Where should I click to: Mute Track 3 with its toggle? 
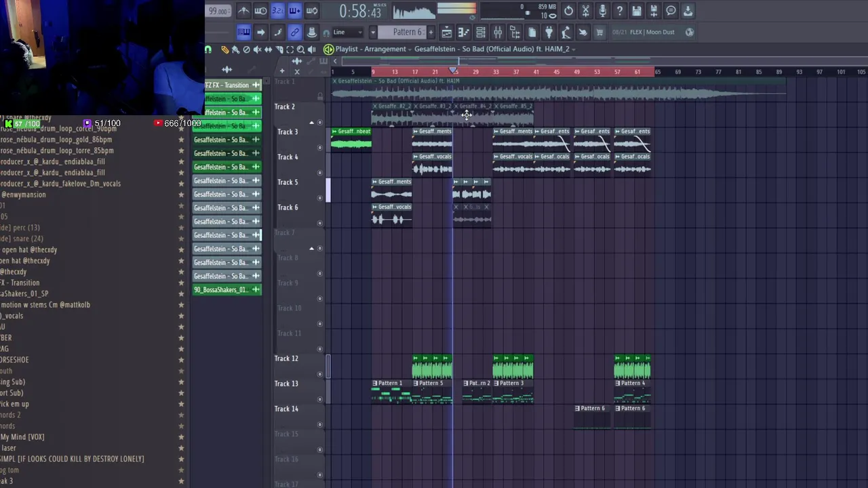tap(320, 147)
